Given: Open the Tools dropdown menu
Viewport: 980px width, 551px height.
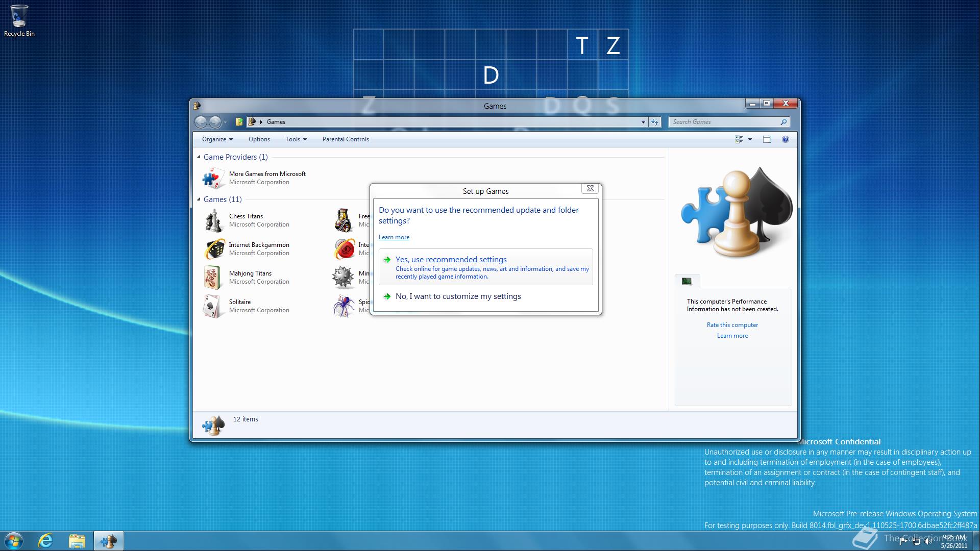Looking at the screenshot, I should click(x=296, y=139).
